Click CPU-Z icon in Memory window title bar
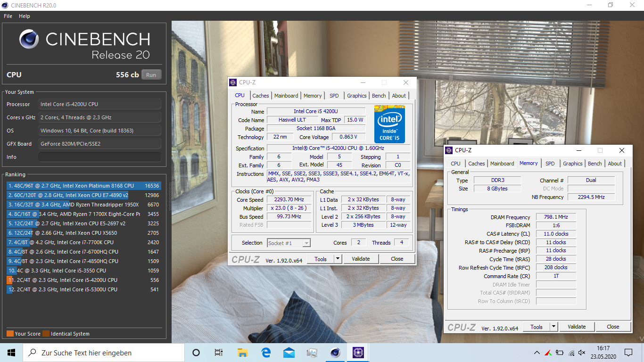 click(x=449, y=150)
